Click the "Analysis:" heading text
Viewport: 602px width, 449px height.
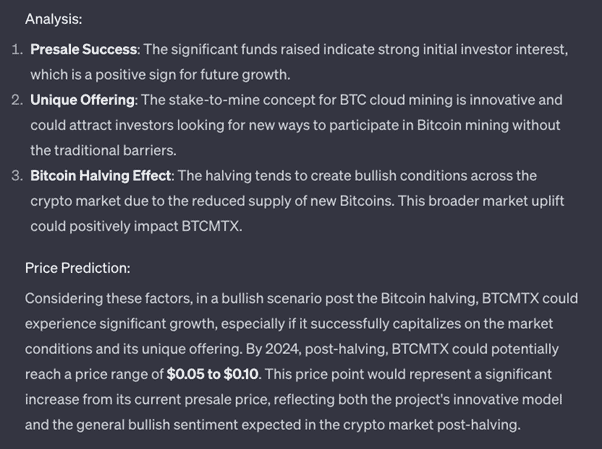point(53,19)
